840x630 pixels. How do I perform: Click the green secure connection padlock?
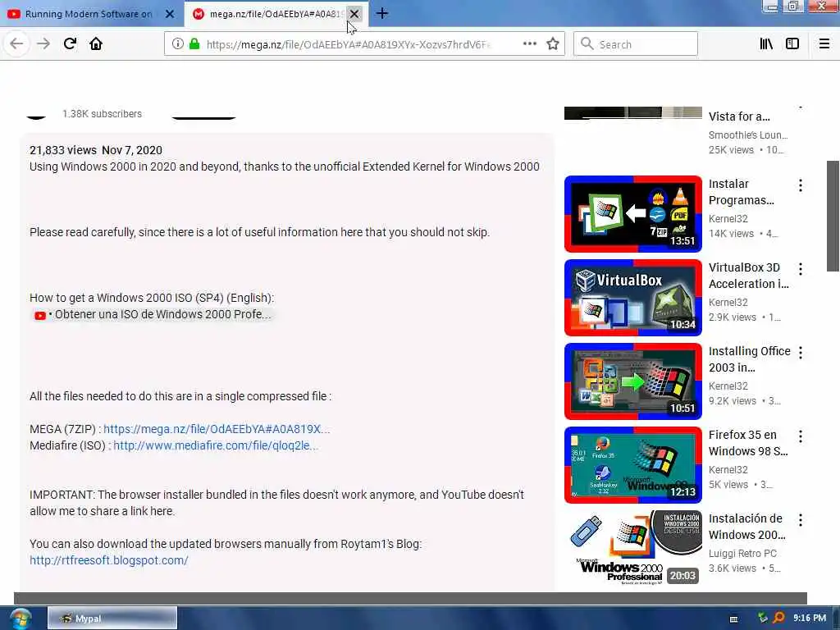point(194,44)
